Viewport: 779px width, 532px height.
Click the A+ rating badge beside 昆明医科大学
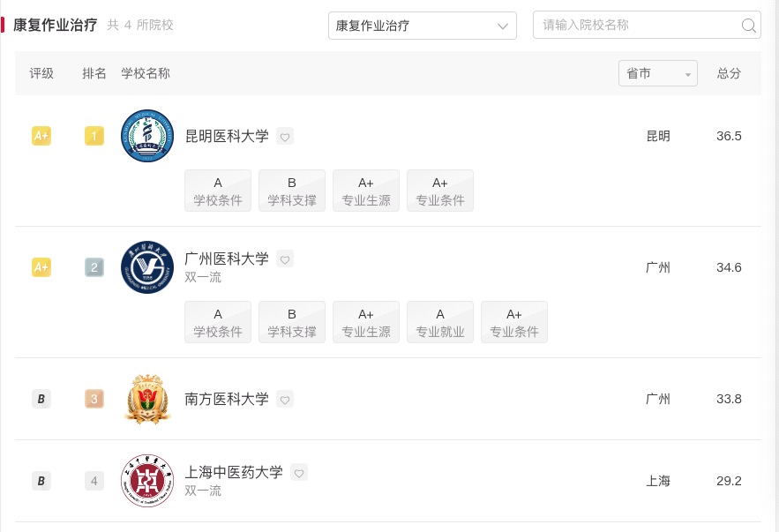(x=41, y=136)
